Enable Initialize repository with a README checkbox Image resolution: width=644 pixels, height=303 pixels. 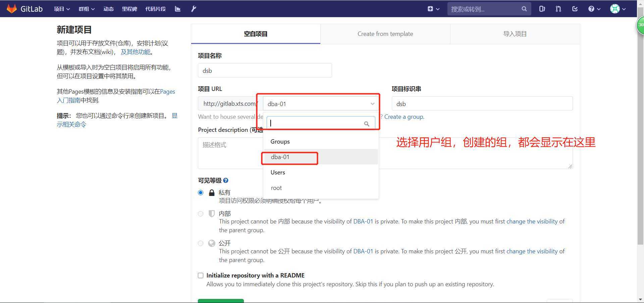tap(201, 275)
